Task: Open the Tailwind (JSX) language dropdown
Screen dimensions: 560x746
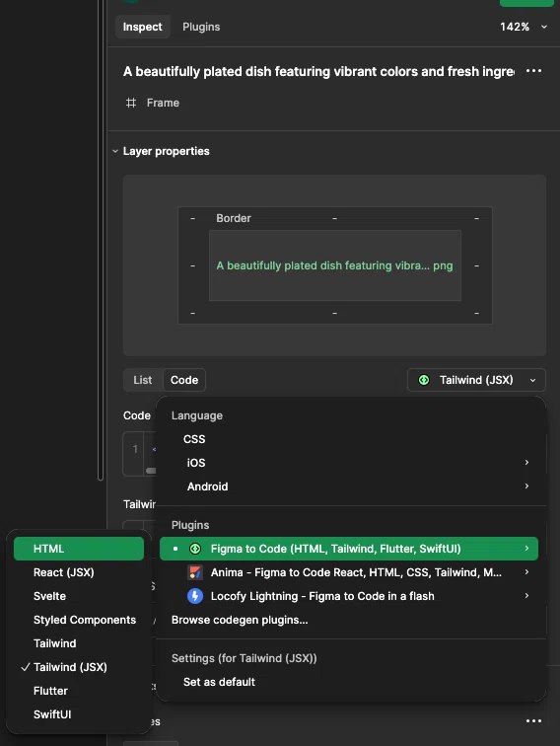Action: (x=476, y=380)
